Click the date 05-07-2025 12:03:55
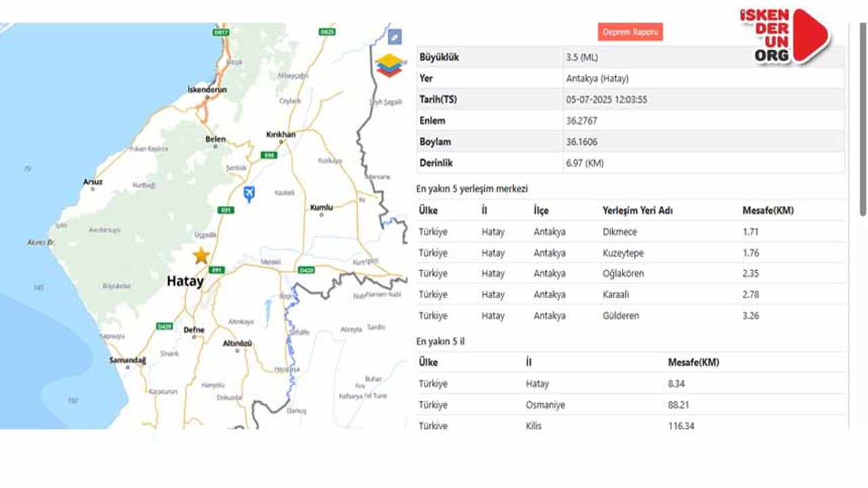 (607, 100)
